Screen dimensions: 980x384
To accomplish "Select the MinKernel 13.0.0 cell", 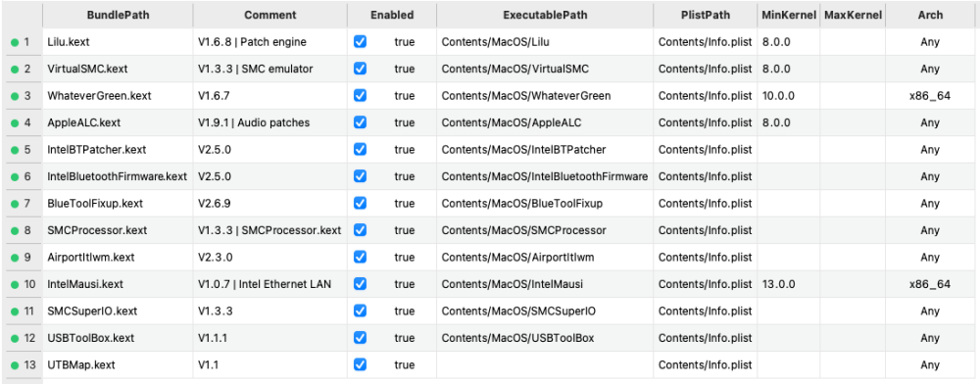I will coord(789,284).
